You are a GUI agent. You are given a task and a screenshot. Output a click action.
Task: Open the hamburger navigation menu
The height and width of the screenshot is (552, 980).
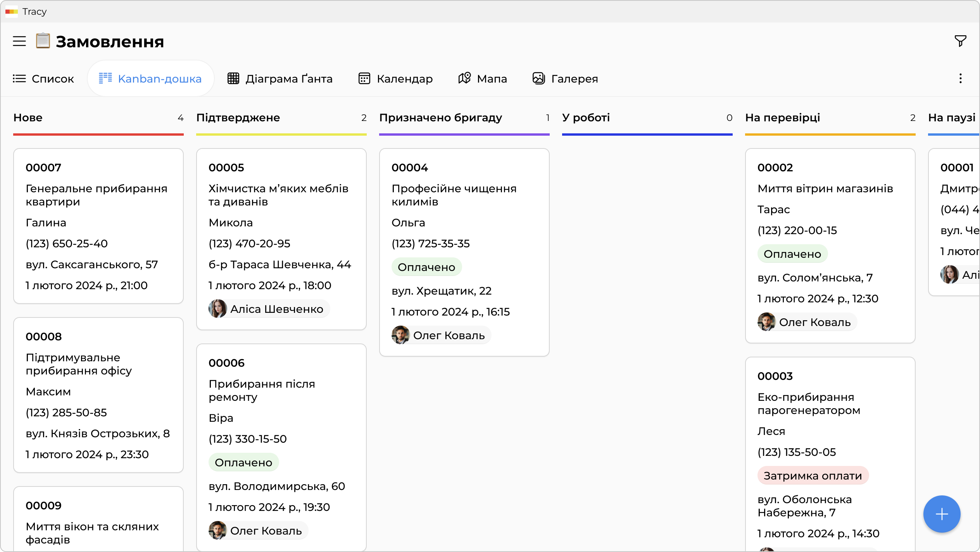[x=19, y=41]
